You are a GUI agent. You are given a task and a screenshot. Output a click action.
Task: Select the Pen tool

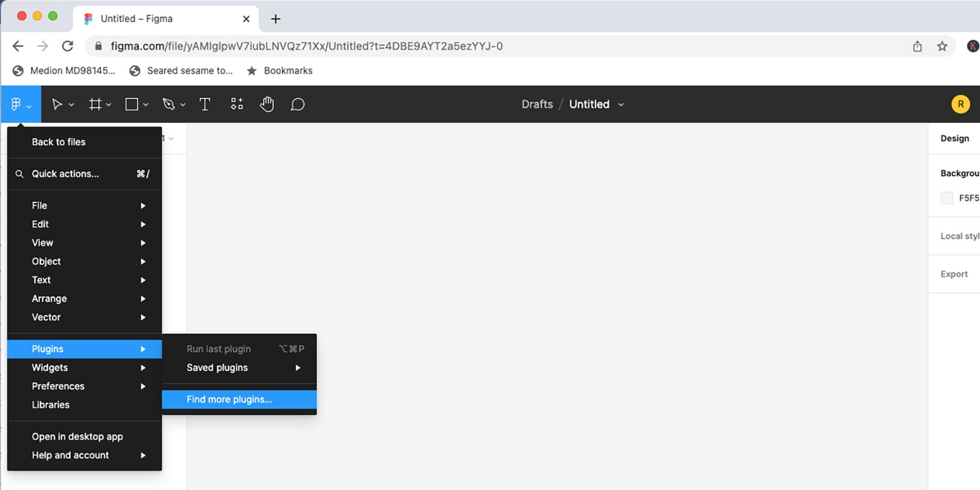point(169,104)
